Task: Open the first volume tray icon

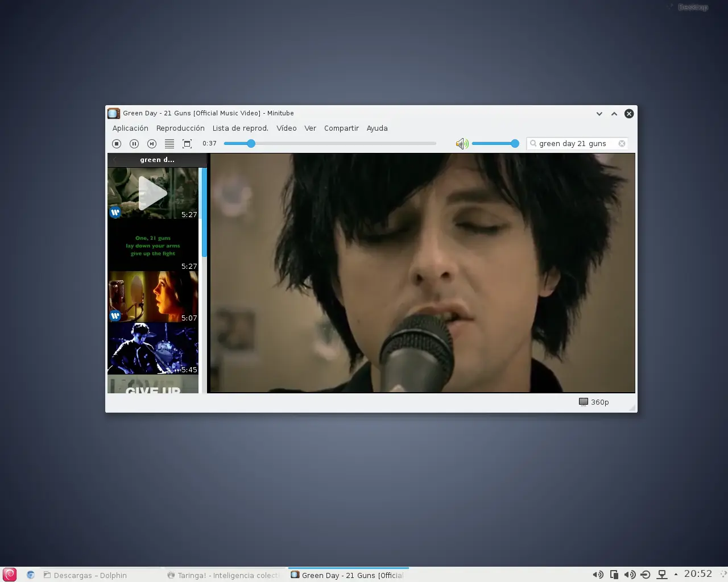Action: tap(598, 575)
